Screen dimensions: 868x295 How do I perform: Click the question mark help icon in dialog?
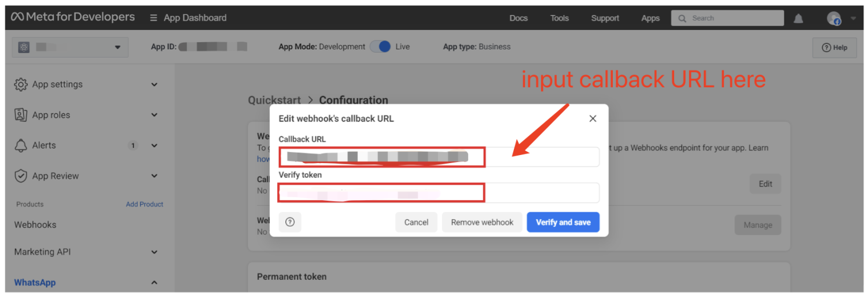290,222
